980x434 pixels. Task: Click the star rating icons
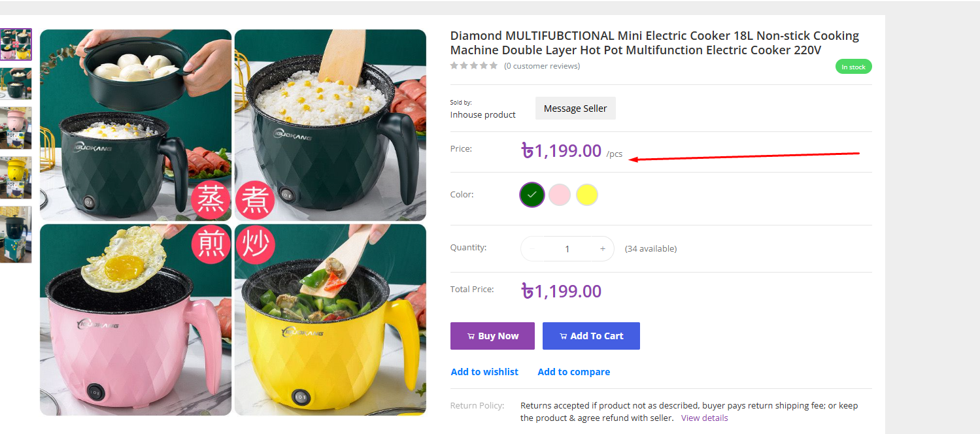pos(474,66)
